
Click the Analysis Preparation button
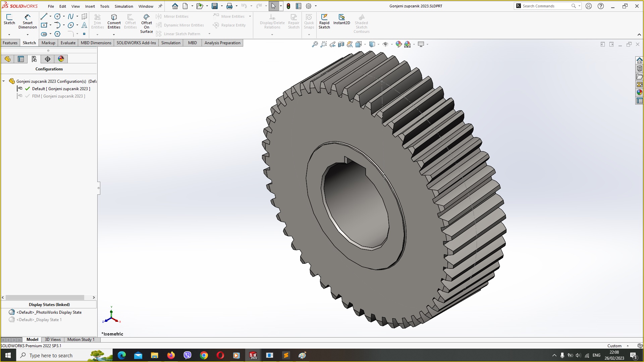[222, 43]
